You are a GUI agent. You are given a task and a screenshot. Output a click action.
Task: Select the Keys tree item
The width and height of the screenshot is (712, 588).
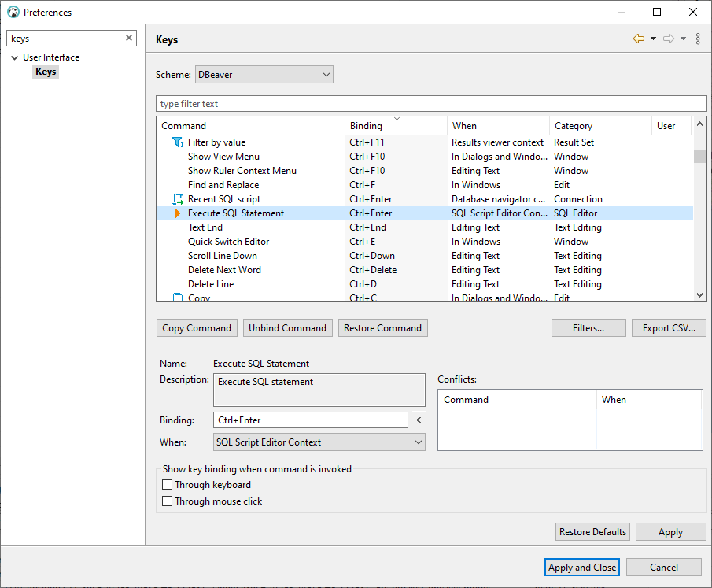click(46, 72)
